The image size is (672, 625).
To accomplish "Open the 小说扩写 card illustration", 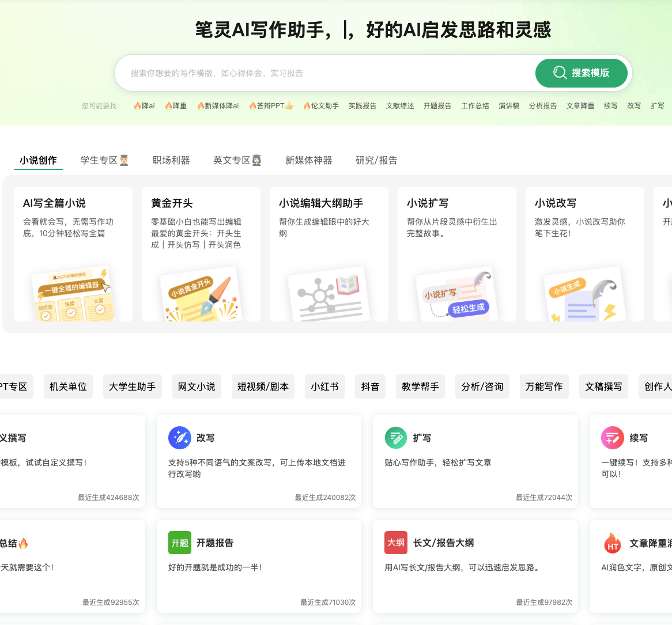I will (x=457, y=294).
